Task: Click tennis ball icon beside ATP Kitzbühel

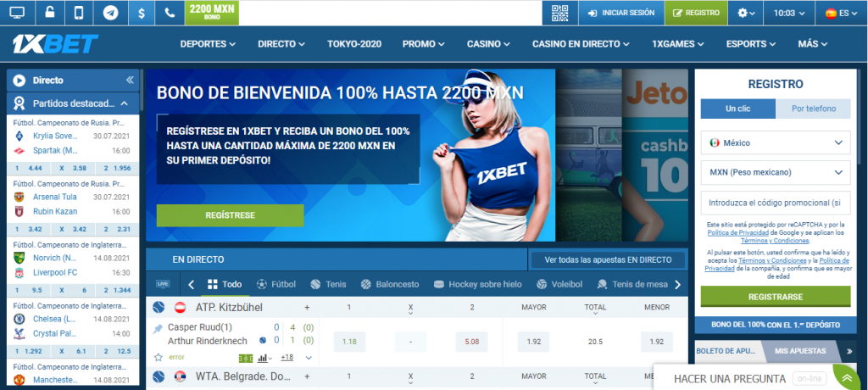Action: (159, 307)
